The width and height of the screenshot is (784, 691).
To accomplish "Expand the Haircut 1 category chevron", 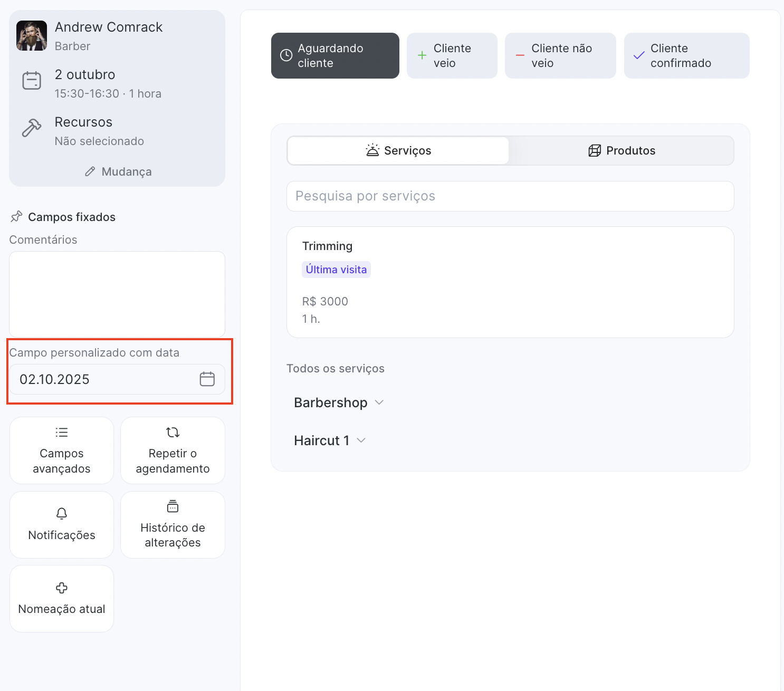I will pyautogui.click(x=361, y=440).
